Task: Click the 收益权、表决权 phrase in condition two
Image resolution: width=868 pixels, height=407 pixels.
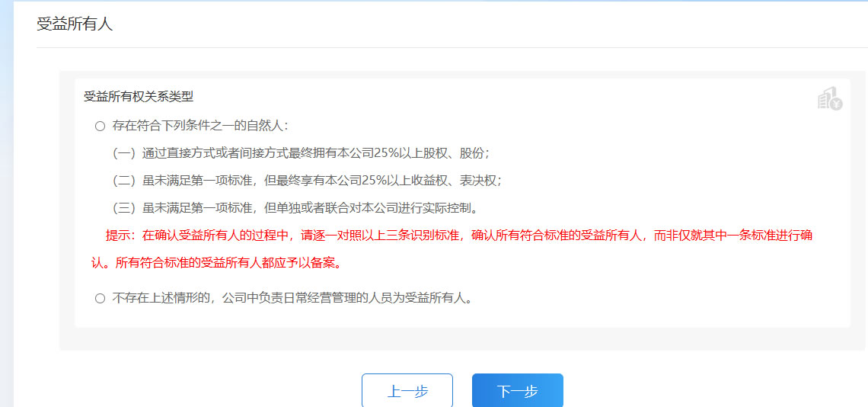Action: 463,181
